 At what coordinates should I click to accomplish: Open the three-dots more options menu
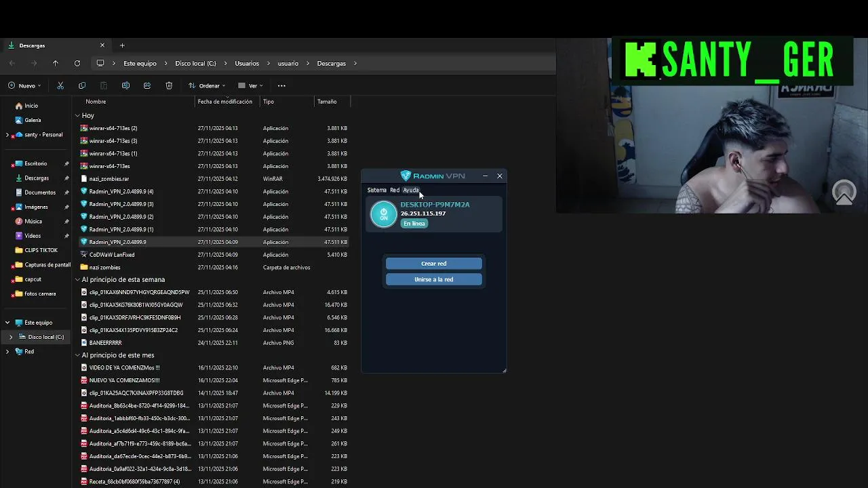(281, 85)
